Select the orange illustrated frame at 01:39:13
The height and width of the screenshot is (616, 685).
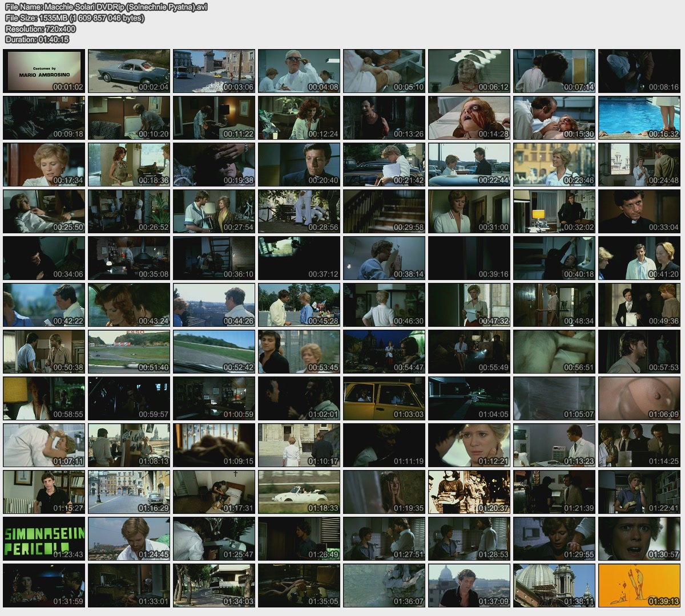[639, 585]
